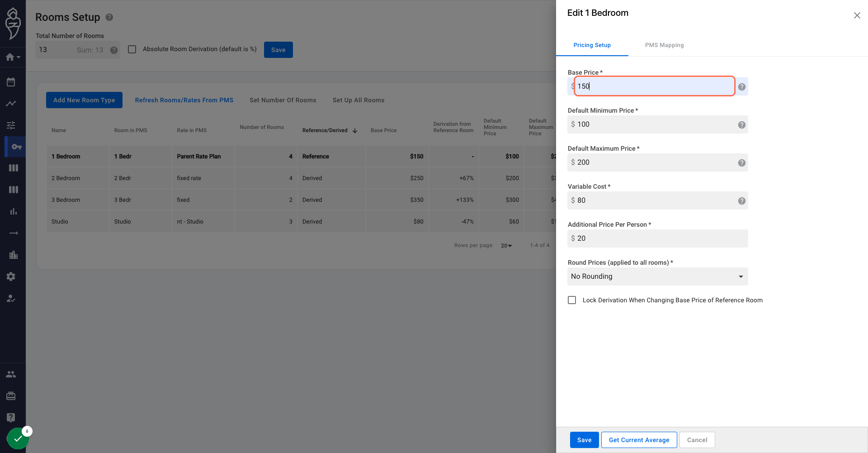This screenshot has height=453, width=868.
Task: Click Get Current Average button
Action: 639,440
